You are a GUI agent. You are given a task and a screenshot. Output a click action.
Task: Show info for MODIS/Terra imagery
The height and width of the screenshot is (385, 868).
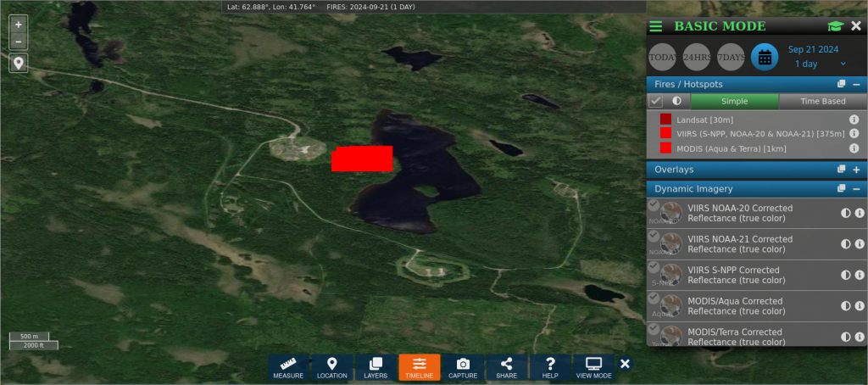[x=860, y=337]
